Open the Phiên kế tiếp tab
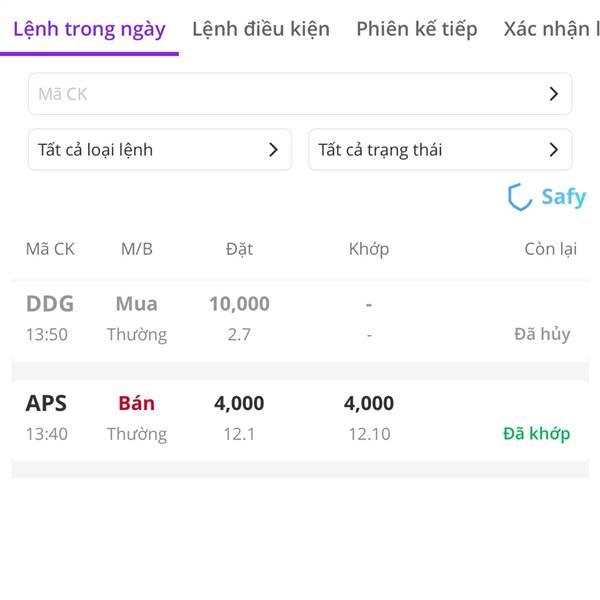The image size is (600, 600). pyautogui.click(x=417, y=29)
